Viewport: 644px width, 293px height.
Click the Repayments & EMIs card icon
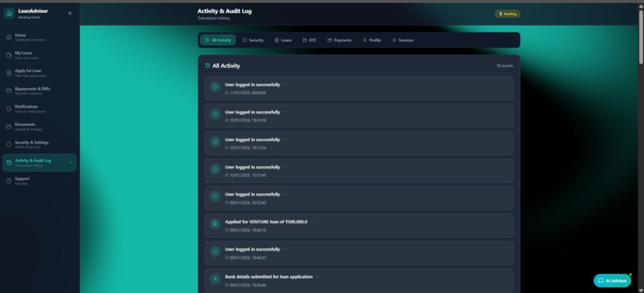9,91
